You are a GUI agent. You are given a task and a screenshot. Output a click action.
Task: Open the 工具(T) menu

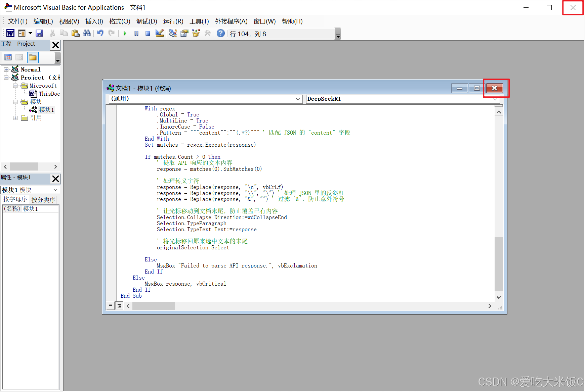(x=199, y=21)
